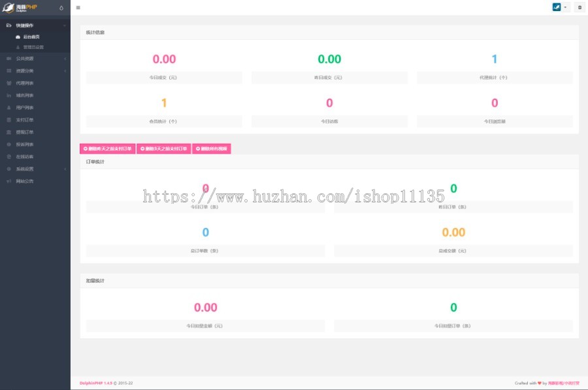Delete pay orders before yesterday (删除昨天之前支付订单)
This screenshot has width=588, height=390.
point(108,149)
